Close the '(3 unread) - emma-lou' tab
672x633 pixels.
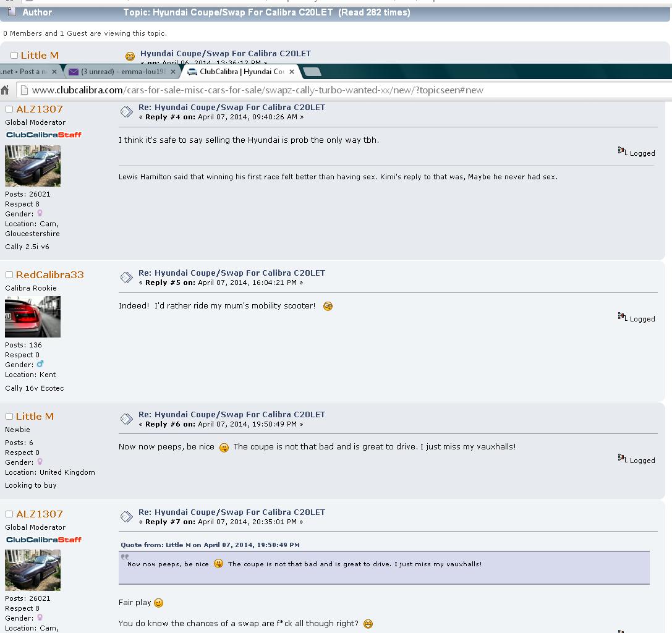pyautogui.click(x=173, y=72)
